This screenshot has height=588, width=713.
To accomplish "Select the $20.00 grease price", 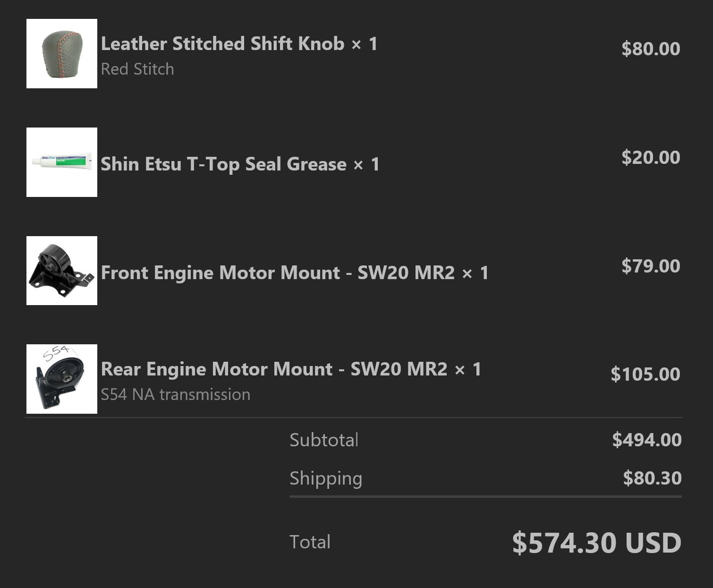I will (x=651, y=157).
